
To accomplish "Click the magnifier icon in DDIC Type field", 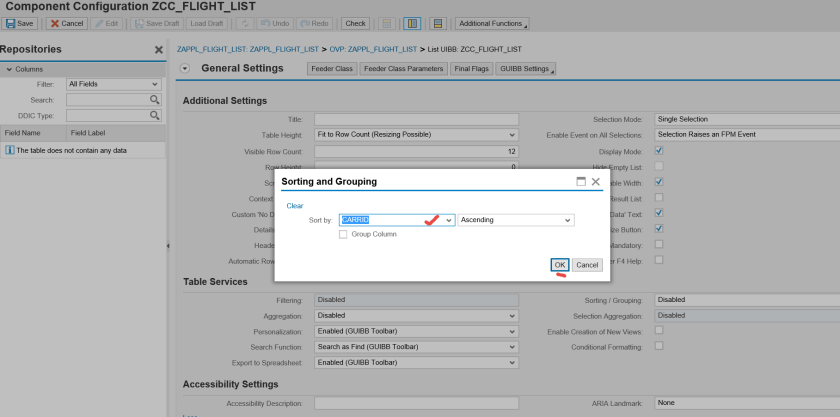I will coord(154,115).
